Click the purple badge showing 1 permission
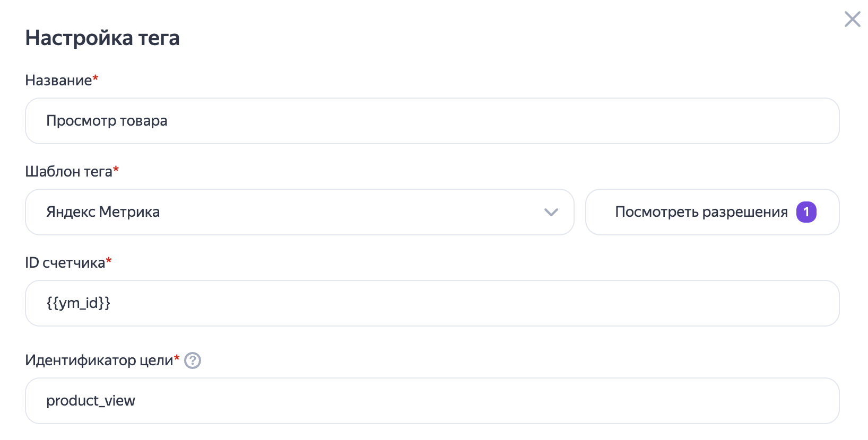Viewport: 868px width, 440px height. click(807, 212)
